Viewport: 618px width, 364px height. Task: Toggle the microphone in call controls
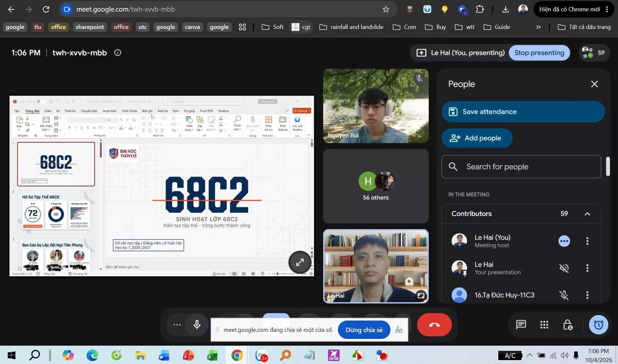[197, 325]
